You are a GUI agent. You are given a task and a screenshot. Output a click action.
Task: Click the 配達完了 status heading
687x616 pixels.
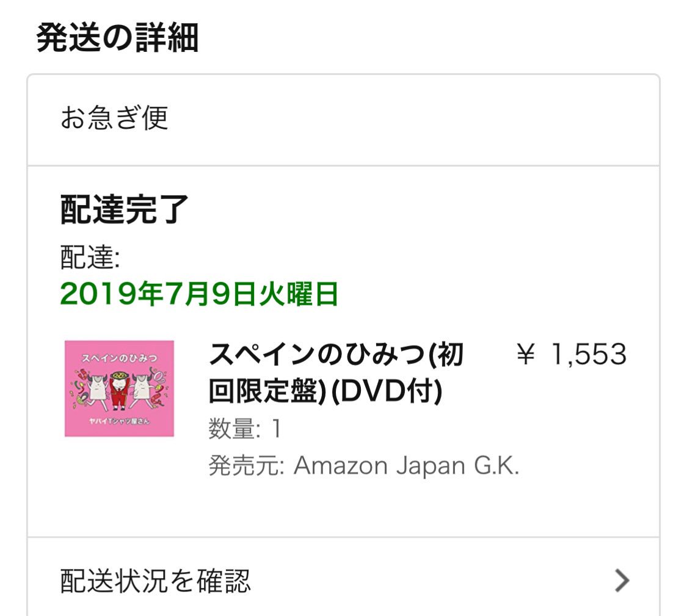click(x=124, y=209)
